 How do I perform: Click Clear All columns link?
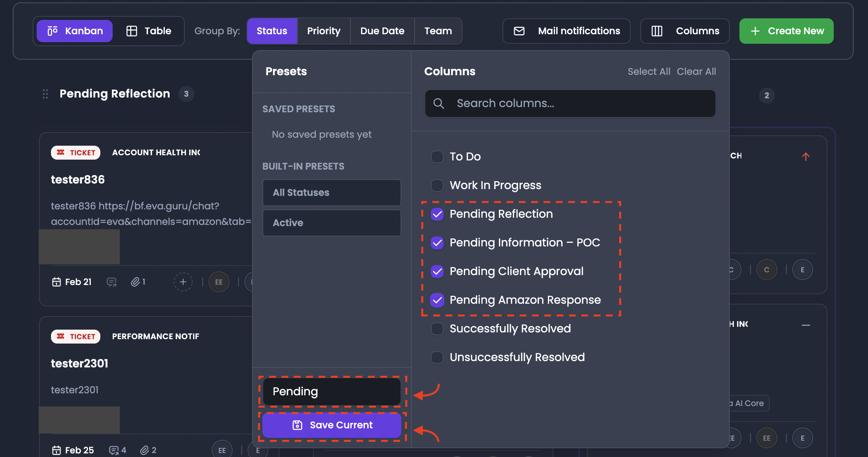tap(696, 72)
